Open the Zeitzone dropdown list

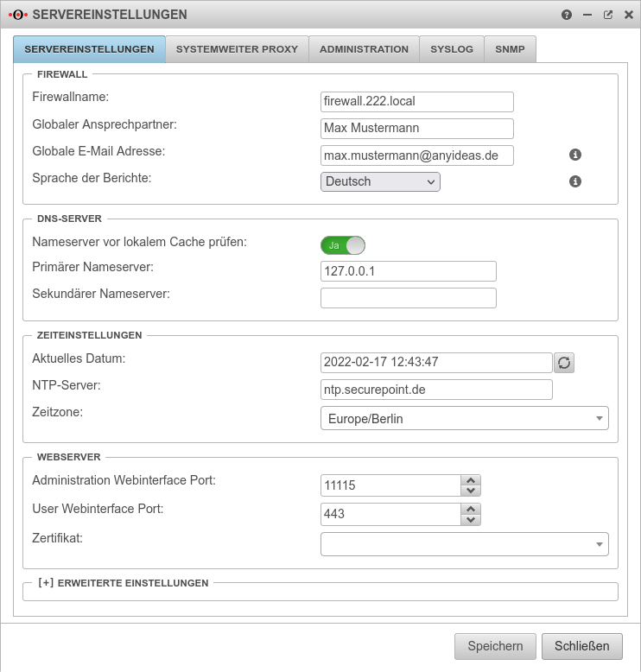[464, 419]
